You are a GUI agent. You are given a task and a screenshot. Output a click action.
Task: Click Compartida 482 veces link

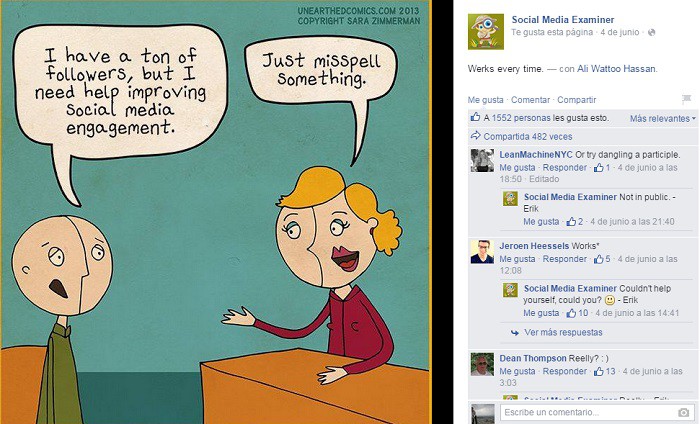click(x=528, y=137)
